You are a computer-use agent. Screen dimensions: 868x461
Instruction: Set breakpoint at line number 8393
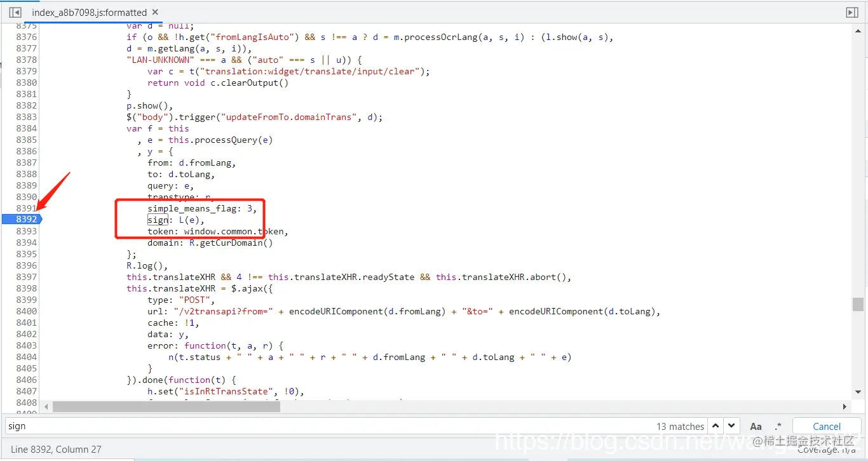click(27, 231)
